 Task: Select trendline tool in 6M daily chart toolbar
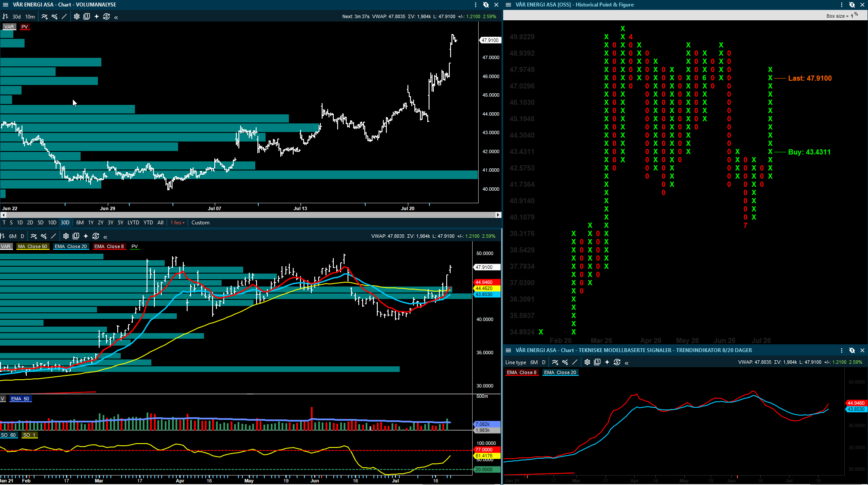pyautogui.click(x=53, y=236)
